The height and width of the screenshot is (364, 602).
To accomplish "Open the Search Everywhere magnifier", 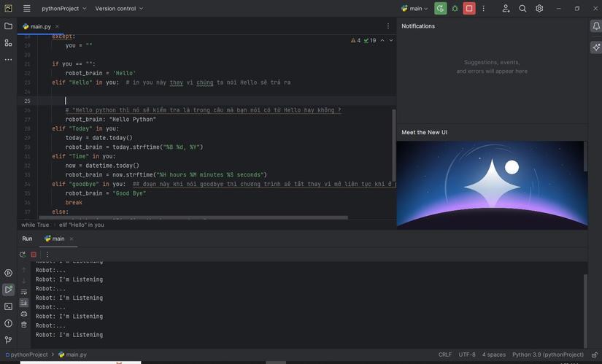I will click(522, 9).
